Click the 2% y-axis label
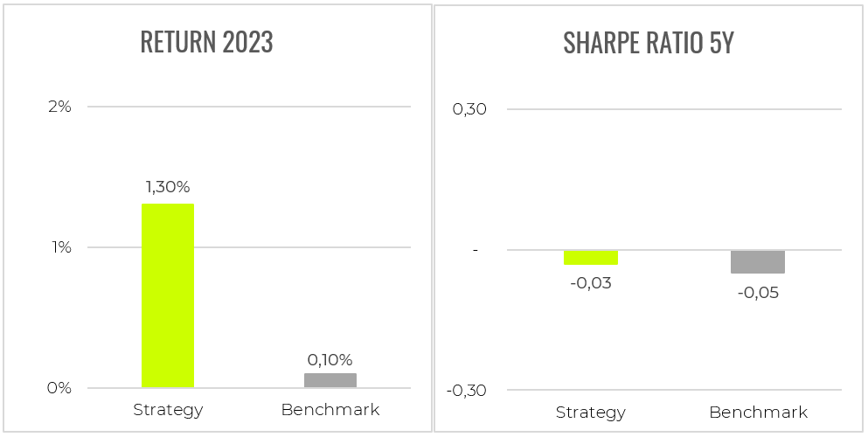The width and height of the screenshot is (868, 437). (x=60, y=107)
